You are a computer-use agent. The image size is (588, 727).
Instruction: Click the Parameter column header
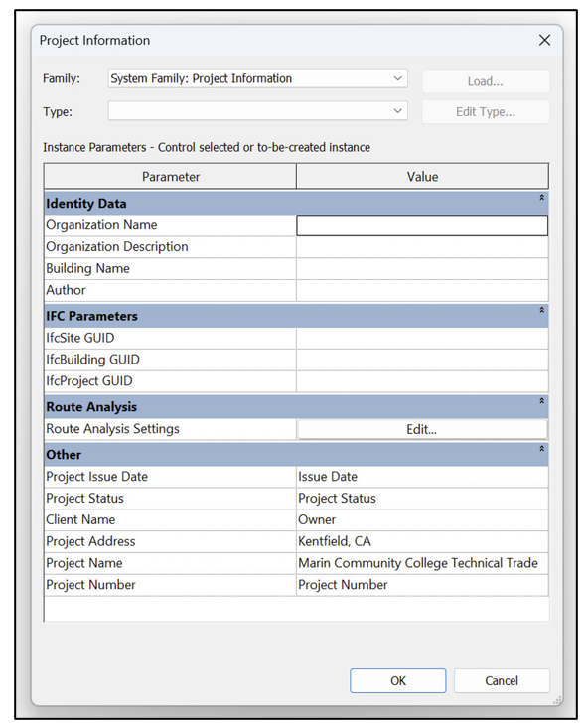tap(170, 176)
